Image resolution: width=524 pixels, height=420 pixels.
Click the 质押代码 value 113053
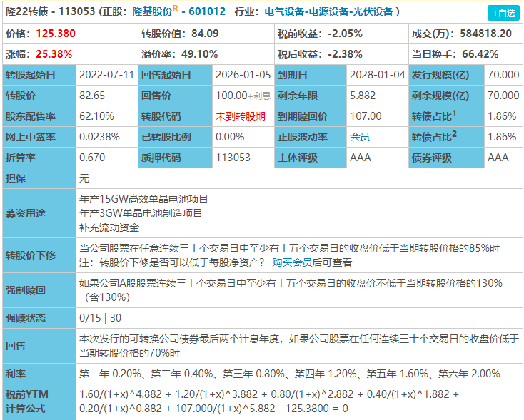tap(233, 158)
